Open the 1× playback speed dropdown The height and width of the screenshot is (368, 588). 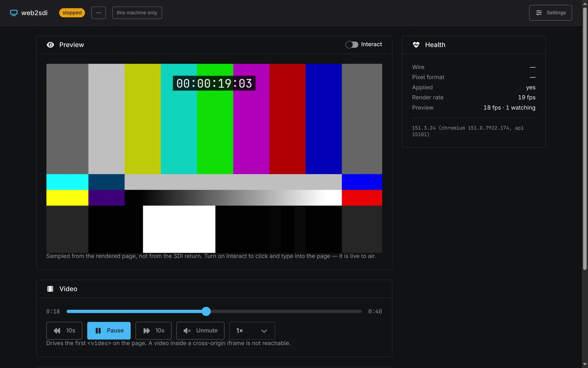pyautogui.click(x=252, y=331)
